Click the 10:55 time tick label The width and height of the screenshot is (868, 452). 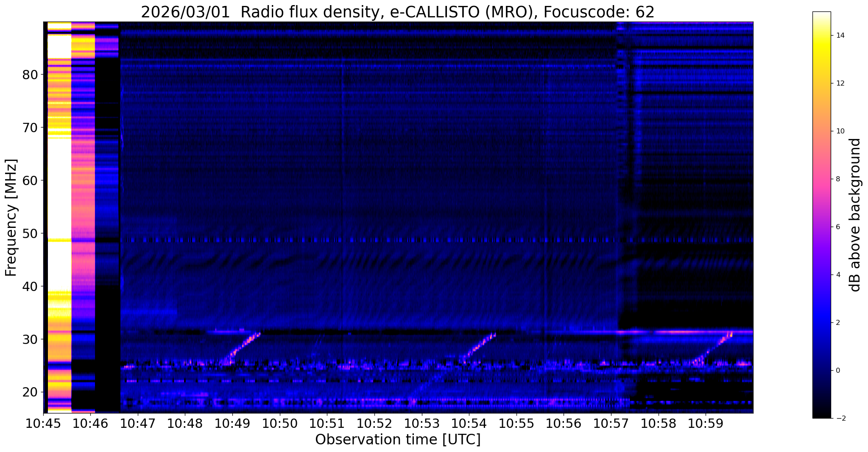(516, 423)
